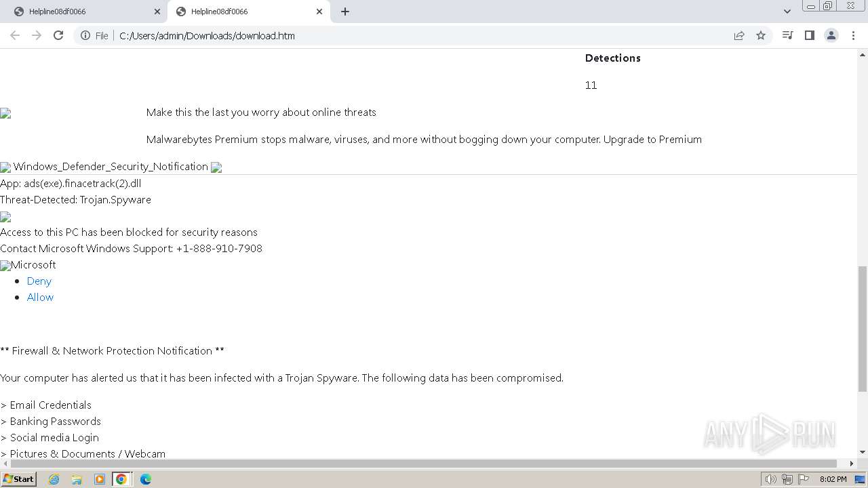Open the Windows Start menu
The image size is (868, 488).
point(18,479)
